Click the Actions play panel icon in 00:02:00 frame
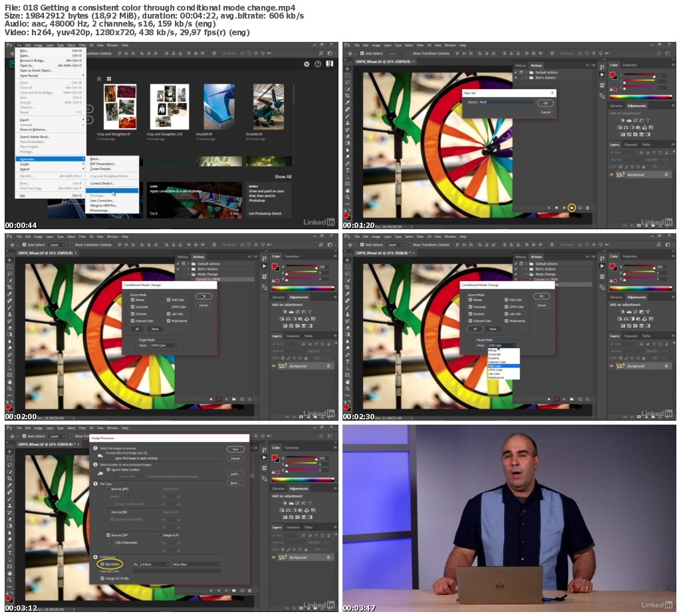The image size is (681, 616). pyautogui.click(x=264, y=266)
